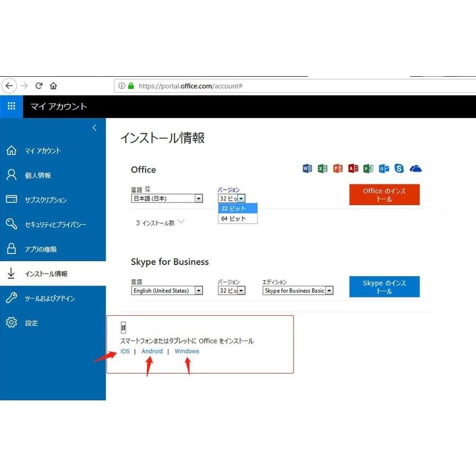This screenshot has width=476, height=476.
Task: Click the Skype icon
Action: click(399, 169)
